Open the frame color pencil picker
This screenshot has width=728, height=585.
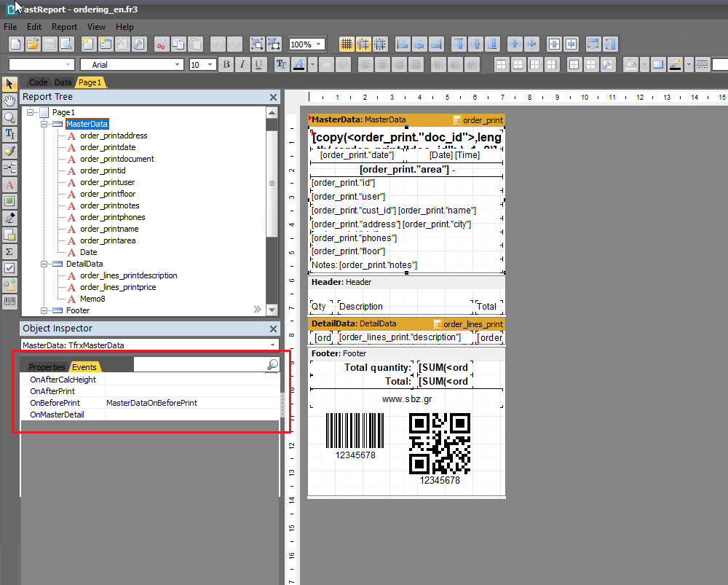[675, 65]
